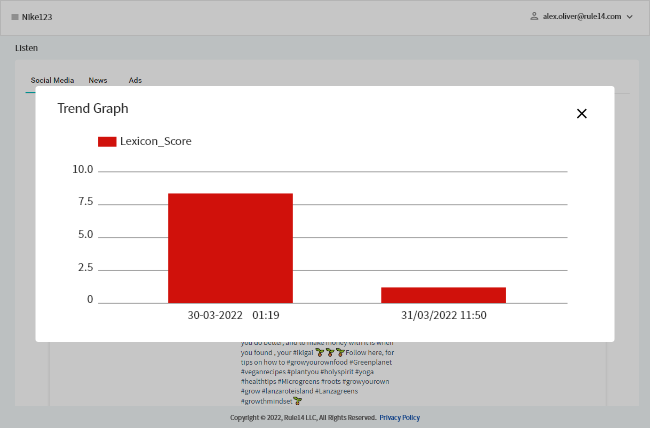Switch to the News tab

[x=98, y=80]
